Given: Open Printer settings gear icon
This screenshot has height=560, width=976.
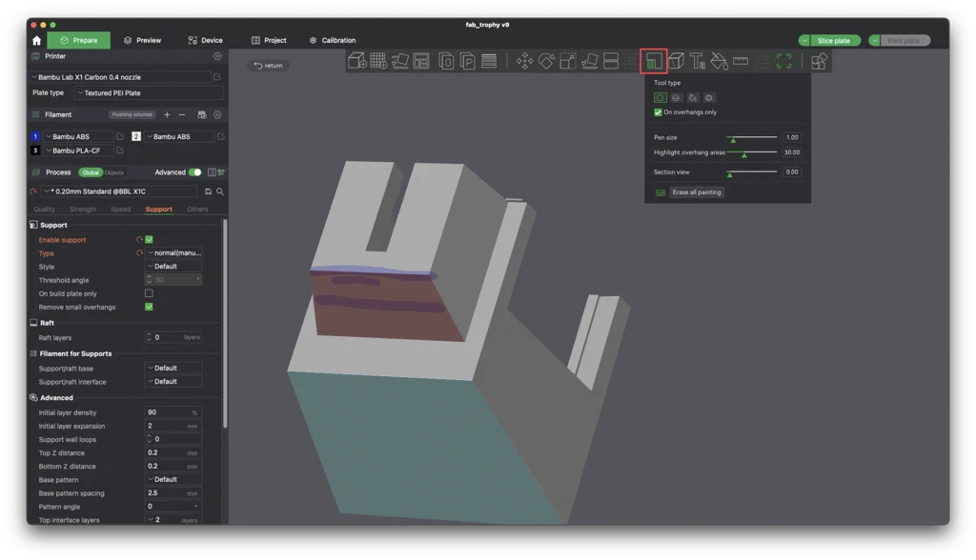Looking at the screenshot, I should (217, 56).
